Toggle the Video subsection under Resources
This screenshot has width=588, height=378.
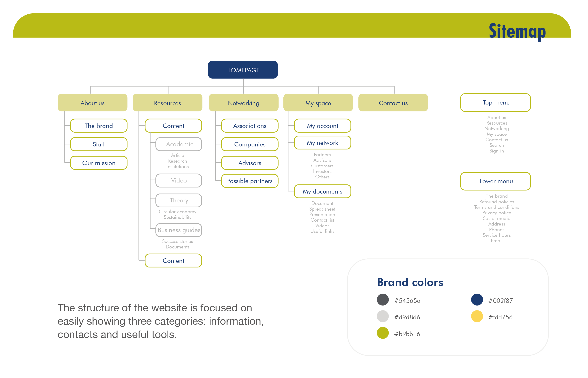click(179, 180)
